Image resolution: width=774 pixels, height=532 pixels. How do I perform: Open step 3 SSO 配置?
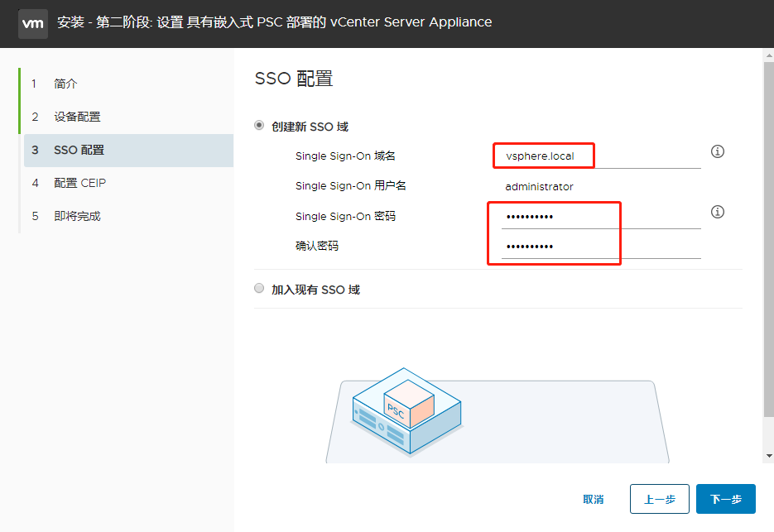(x=128, y=150)
